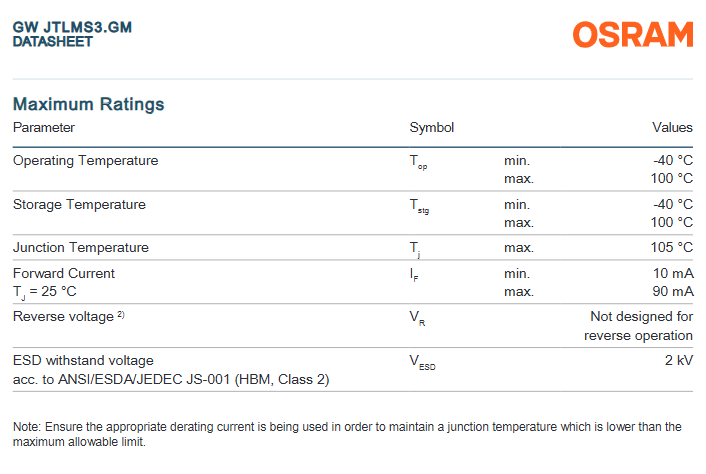Select the Storage Temperature row label

pyautogui.click(x=79, y=204)
